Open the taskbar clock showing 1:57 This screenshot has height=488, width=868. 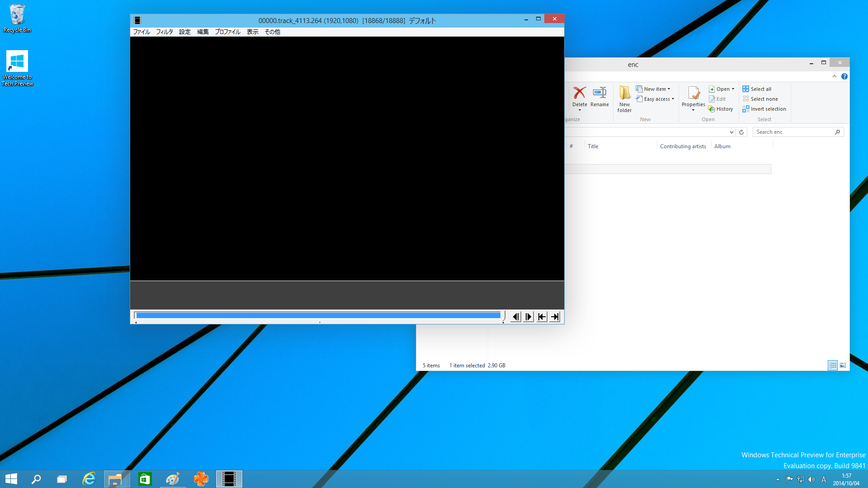pyautogui.click(x=846, y=479)
